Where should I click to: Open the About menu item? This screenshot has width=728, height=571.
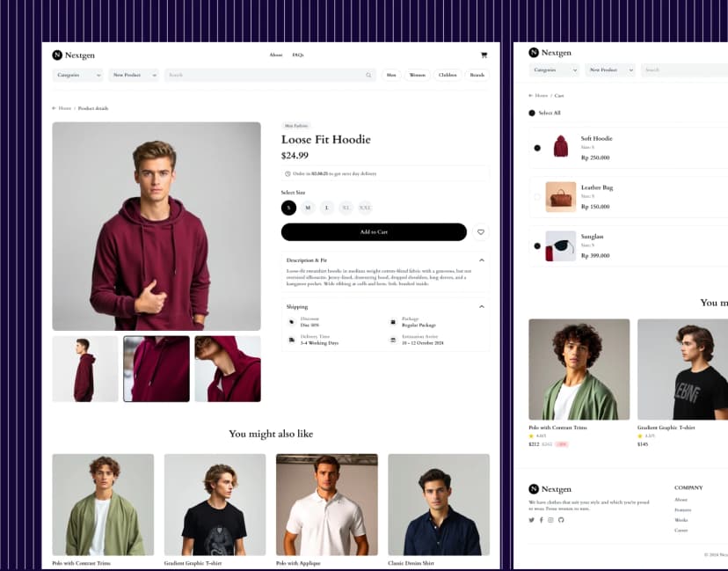pyautogui.click(x=275, y=54)
